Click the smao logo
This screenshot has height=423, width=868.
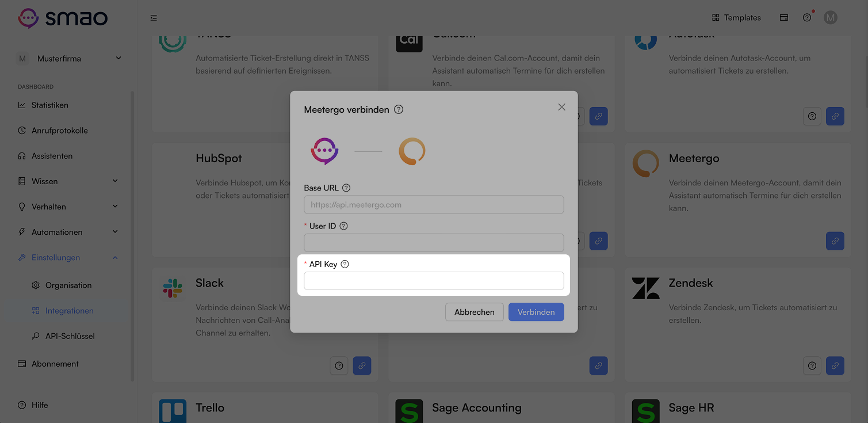pos(63,18)
